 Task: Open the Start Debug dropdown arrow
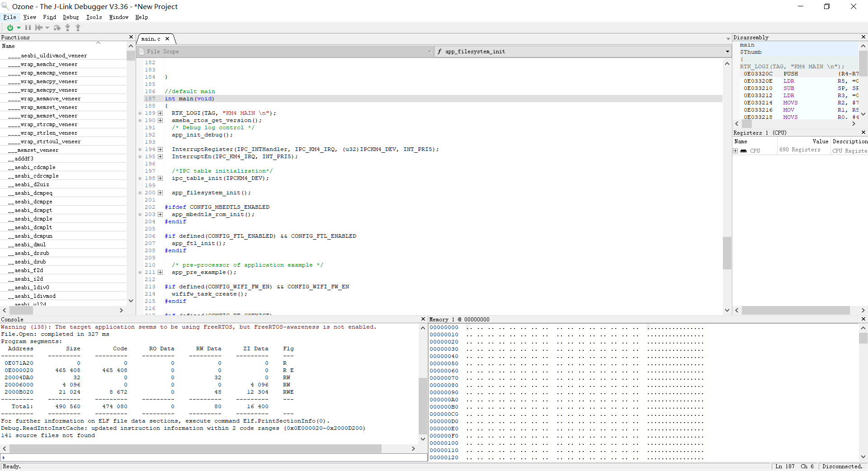[x=19, y=28]
